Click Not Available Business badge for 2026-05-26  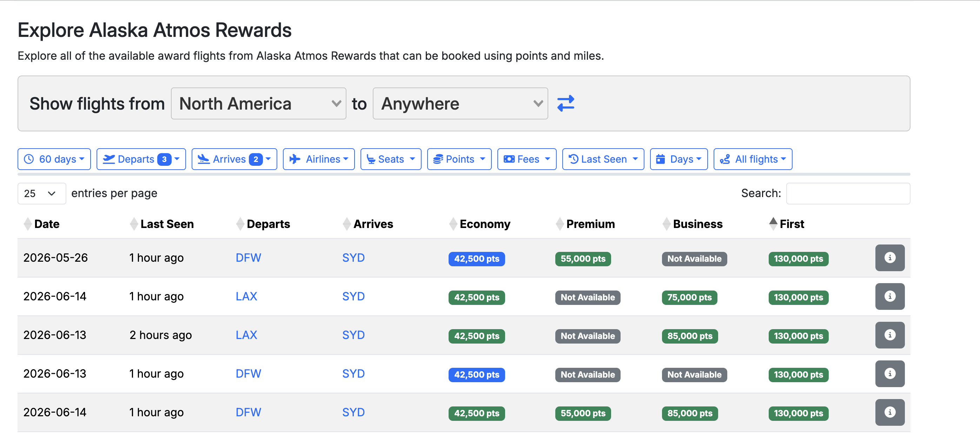(694, 259)
